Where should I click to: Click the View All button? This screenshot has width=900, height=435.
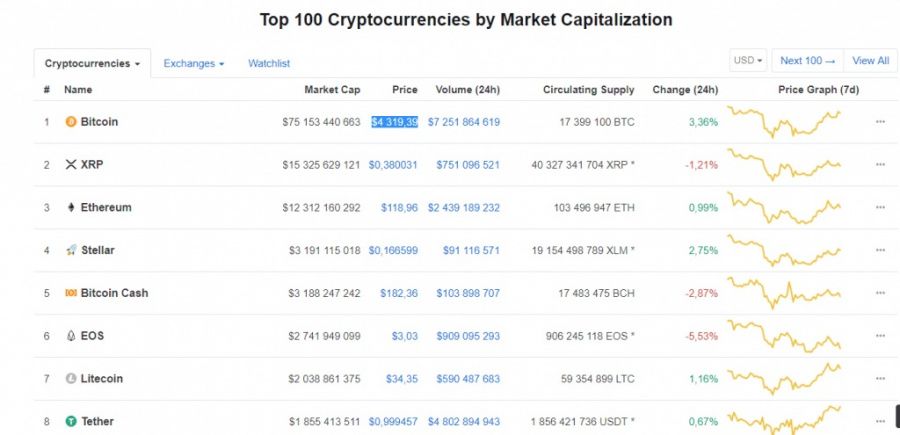(x=871, y=61)
